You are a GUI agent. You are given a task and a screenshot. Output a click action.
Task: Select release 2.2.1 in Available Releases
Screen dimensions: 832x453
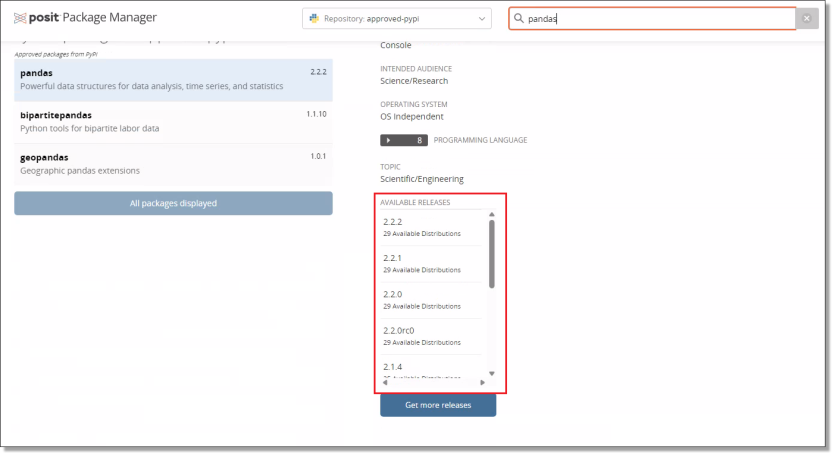coord(393,258)
